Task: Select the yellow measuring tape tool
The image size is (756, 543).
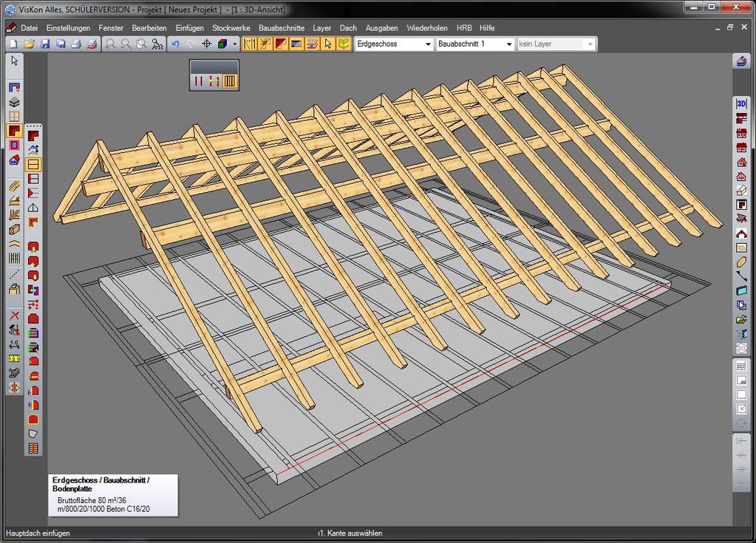Action: coord(15,358)
